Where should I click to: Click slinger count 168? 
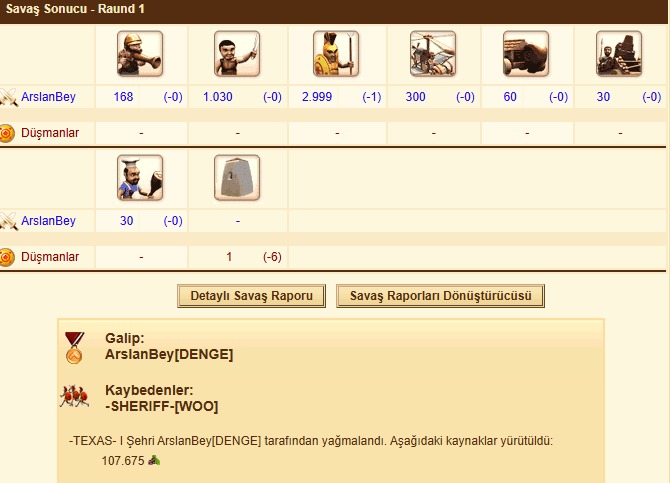(123, 97)
